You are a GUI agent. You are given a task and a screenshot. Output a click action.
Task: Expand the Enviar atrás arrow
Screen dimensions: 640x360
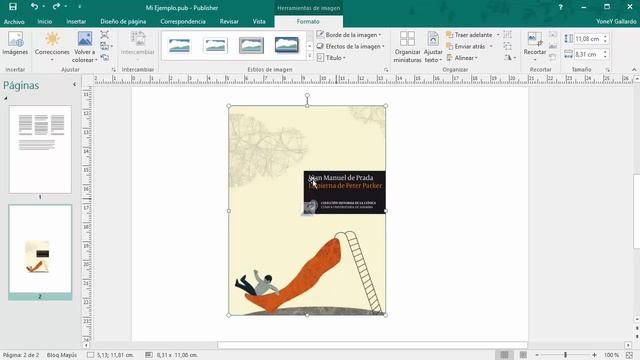tap(491, 46)
